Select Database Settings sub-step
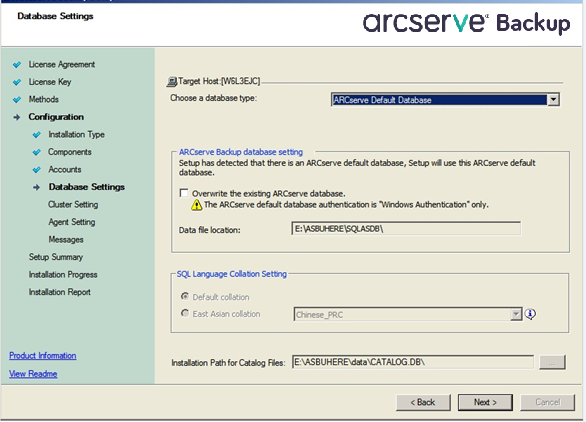 pyautogui.click(x=87, y=187)
